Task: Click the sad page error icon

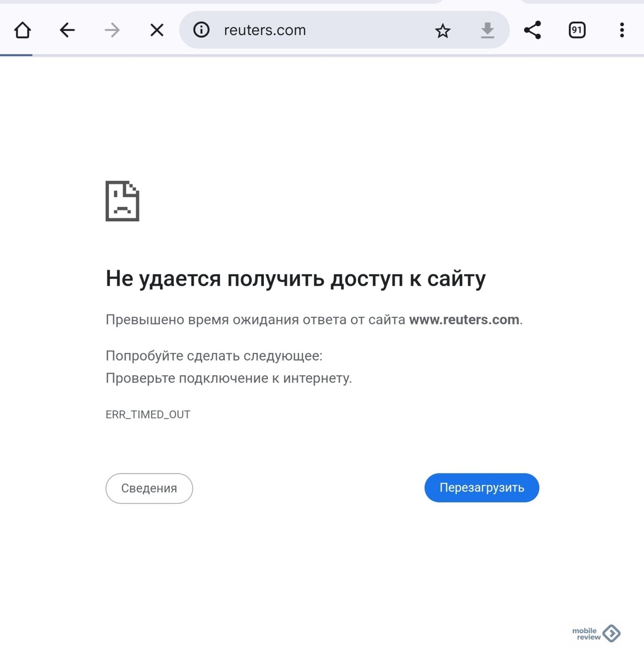Action: tap(122, 201)
